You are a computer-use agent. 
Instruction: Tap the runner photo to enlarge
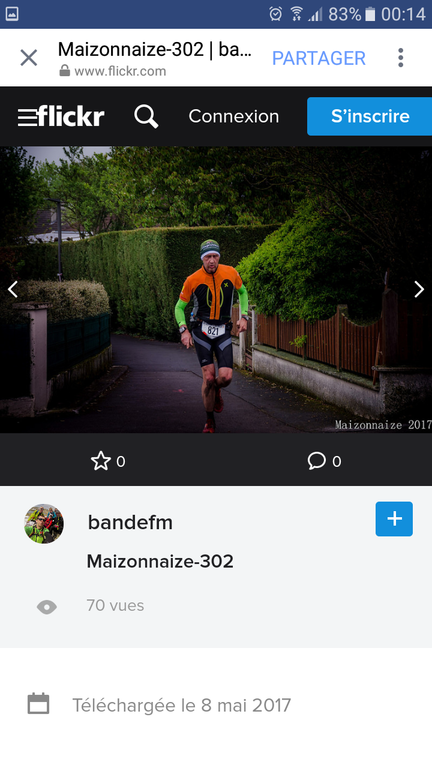click(x=216, y=289)
